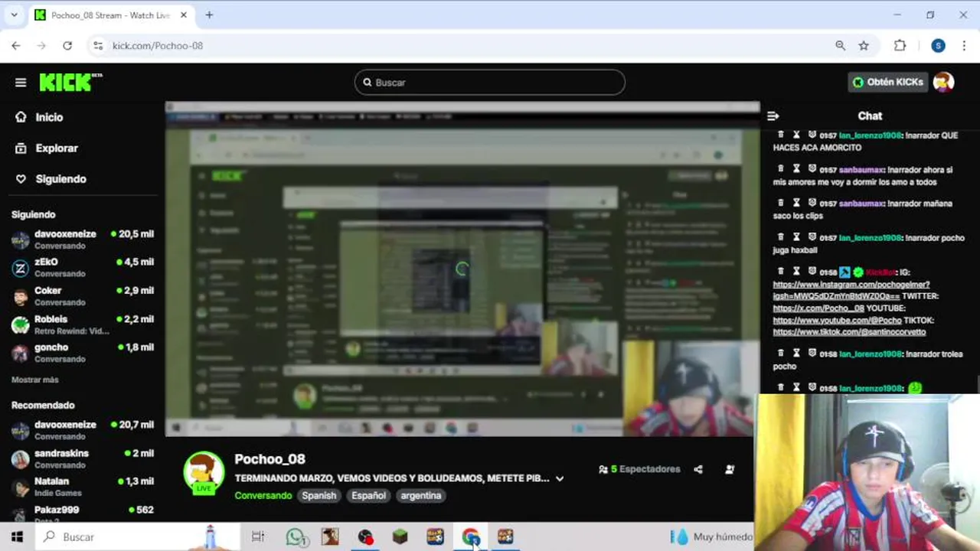980x551 pixels.
Task: Delete the "QUE HACES ACA AMORCITO" message
Action: pyautogui.click(x=781, y=135)
